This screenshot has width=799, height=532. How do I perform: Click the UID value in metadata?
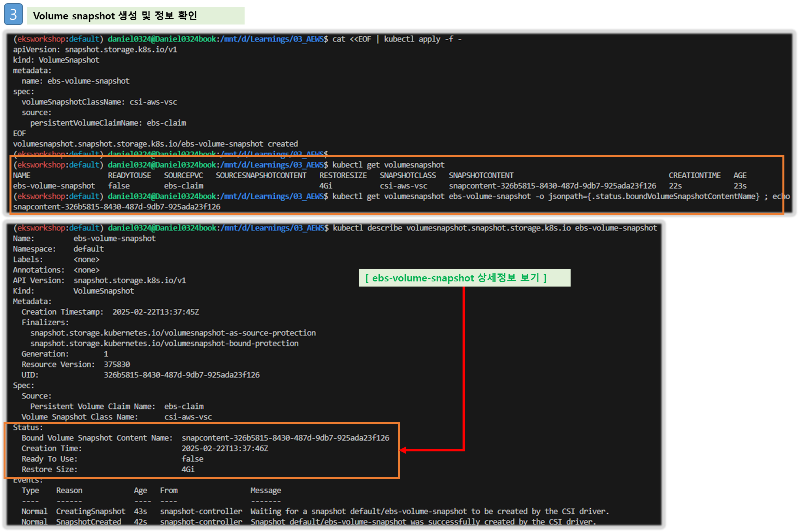coord(181,375)
